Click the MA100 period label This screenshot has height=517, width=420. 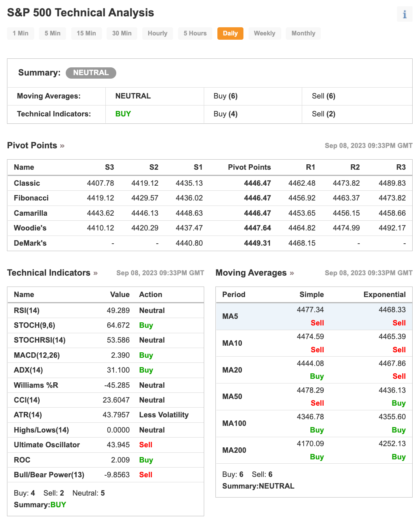point(234,424)
